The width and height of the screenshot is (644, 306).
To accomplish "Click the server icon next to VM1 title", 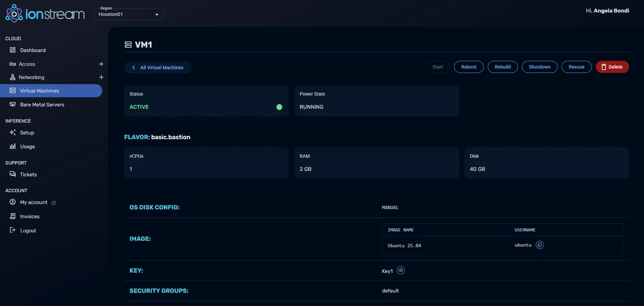I will (128, 45).
